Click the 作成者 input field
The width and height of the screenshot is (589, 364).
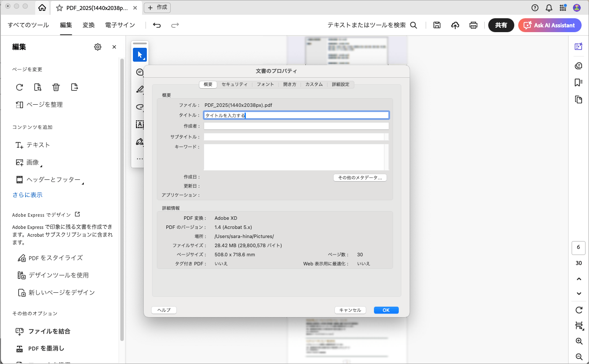[x=296, y=126]
